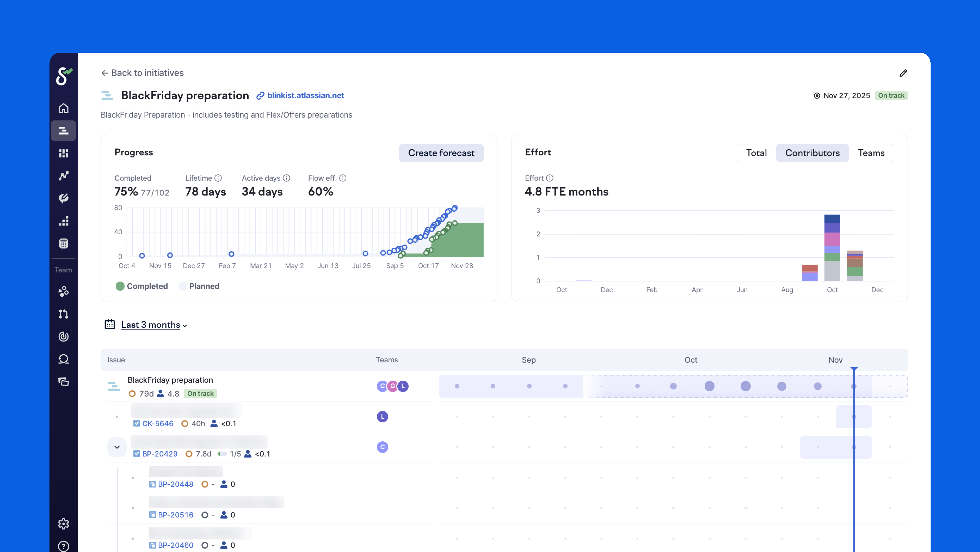The height and width of the screenshot is (552, 980).
Task: Click the grid dashboard icon in sidebar
Action: [x=63, y=153]
